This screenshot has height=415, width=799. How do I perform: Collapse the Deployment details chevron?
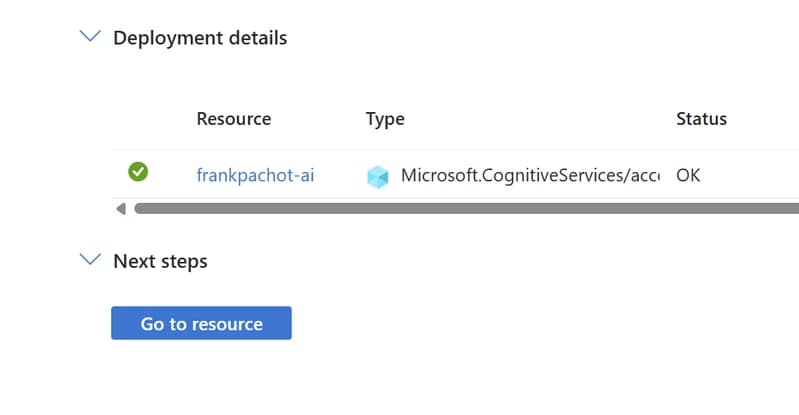(x=90, y=36)
